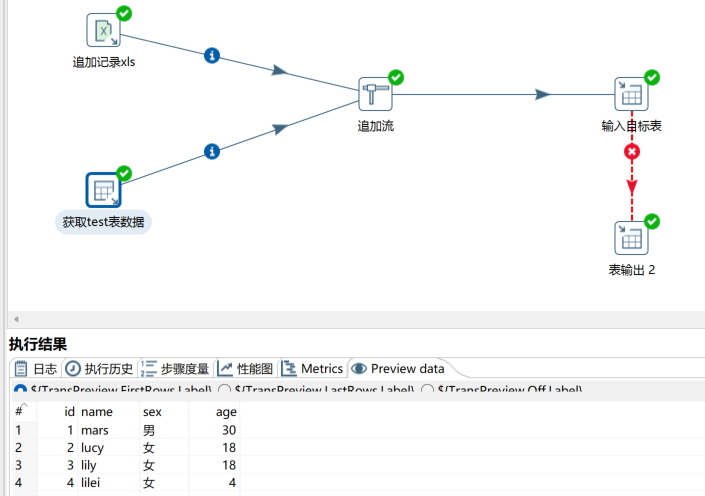Select the mars row in preview data
705x496 pixels.
tap(95, 430)
